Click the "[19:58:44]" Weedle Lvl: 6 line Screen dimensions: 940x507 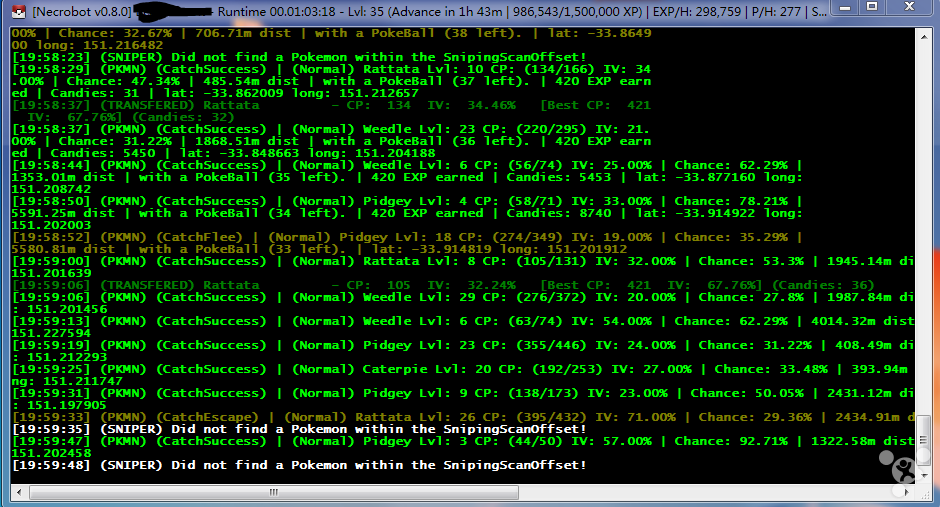tap(407, 165)
